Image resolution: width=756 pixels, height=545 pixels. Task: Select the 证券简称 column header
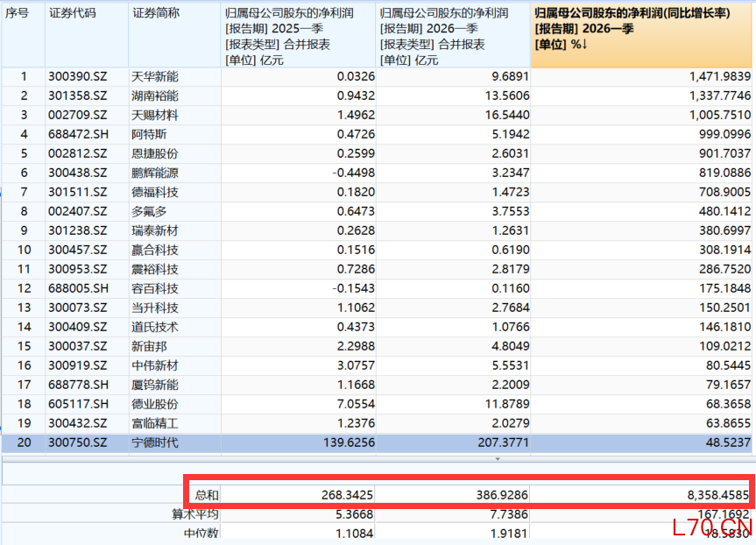point(174,35)
